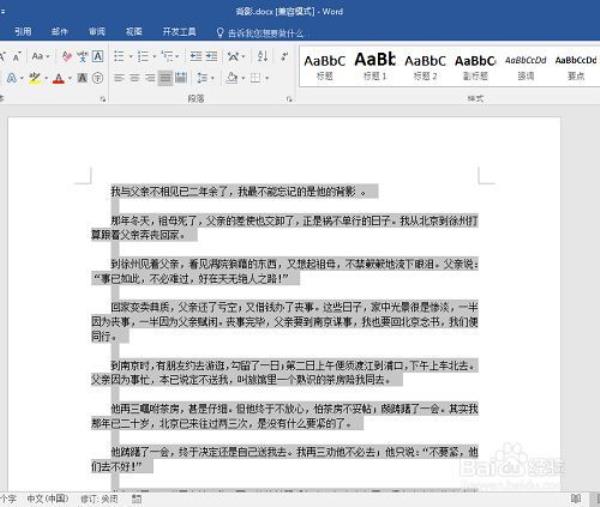The width and height of the screenshot is (600, 507).
Task: Toggle Align Left for the selection
Action: click(x=119, y=78)
